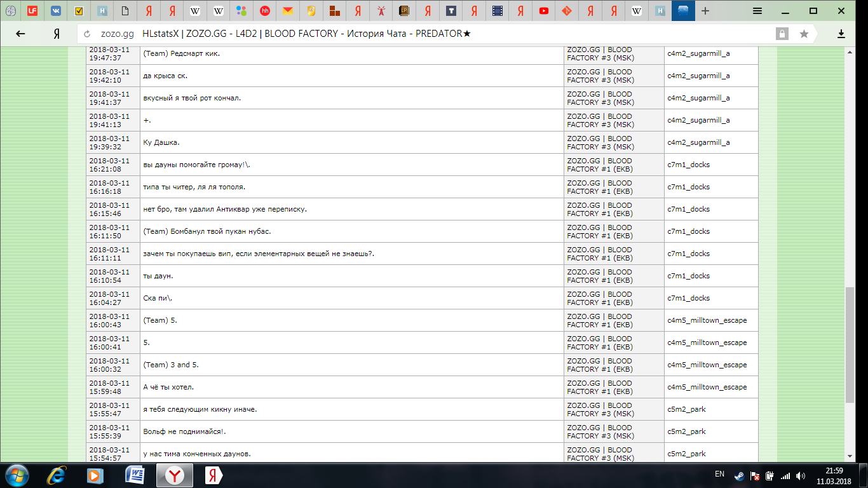The height and width of the screenshot is (488, 868).
Task: Open the Yandex home button
Action: coord(57,34)
